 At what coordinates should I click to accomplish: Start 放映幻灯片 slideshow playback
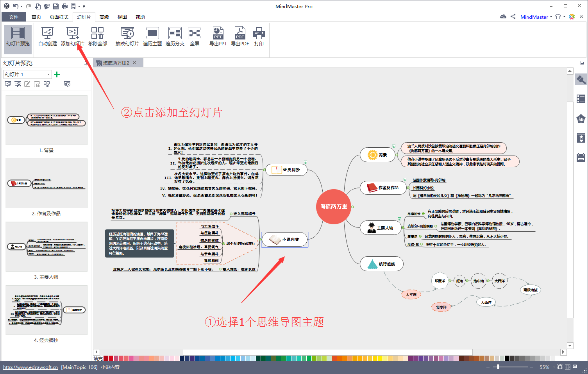[x=127, y=36]
